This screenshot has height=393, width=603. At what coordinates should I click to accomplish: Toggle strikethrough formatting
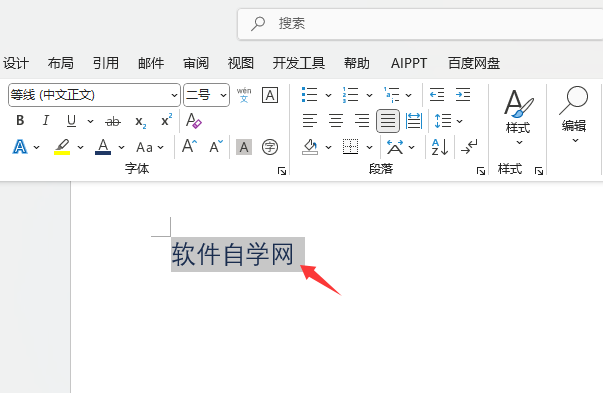113,122
